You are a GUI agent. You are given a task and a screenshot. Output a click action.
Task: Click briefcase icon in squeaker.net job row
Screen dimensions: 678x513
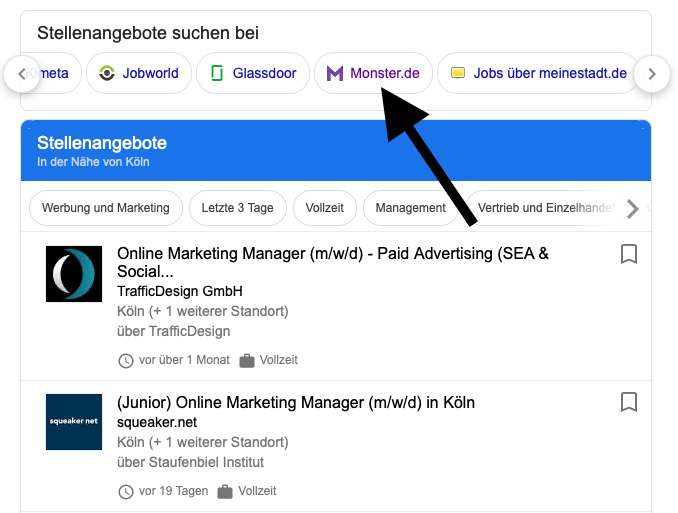(x=225, y=491)
